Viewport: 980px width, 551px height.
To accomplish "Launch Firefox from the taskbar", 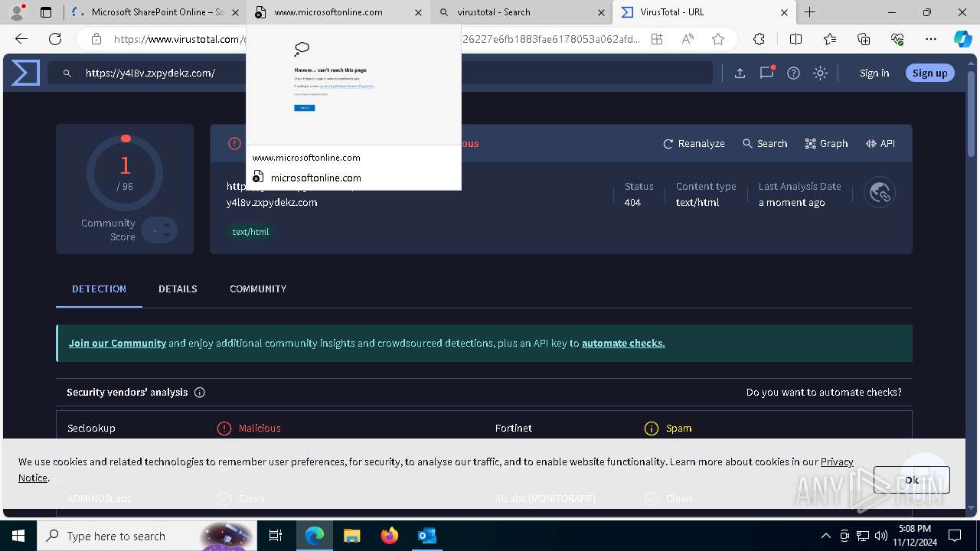I will (x=389, y=536).
